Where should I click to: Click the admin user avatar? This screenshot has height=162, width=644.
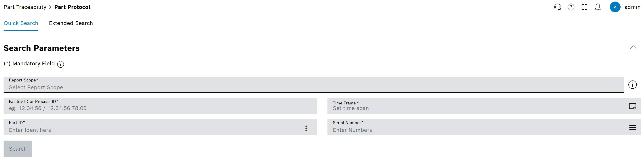615,7
